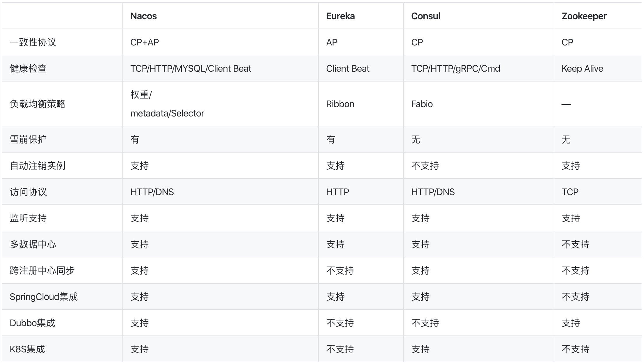Click the Dubbo集成 row label
The image size is (644, 364).
pos(32,323)
